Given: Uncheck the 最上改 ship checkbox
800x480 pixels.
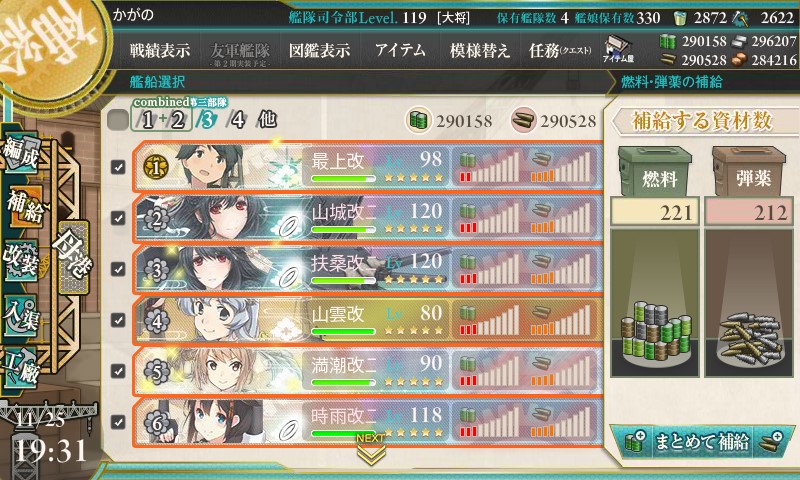Looking at the screenshot, I should (x=118, y=167).
